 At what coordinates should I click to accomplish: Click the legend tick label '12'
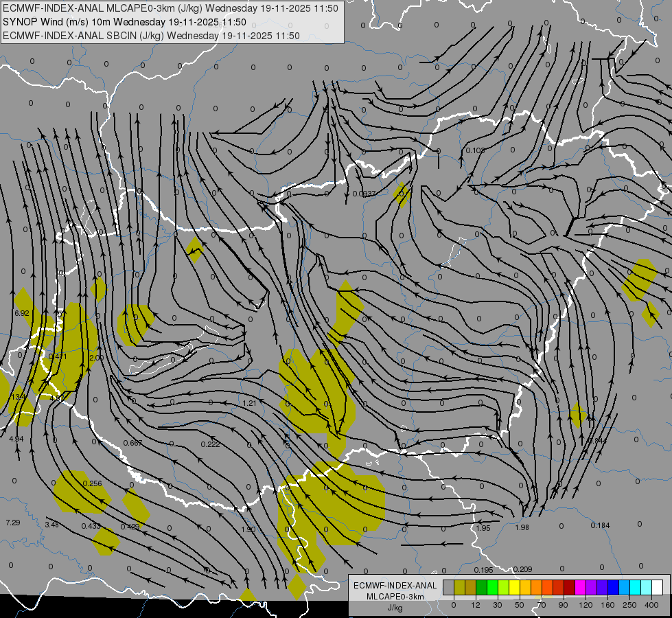click(475, 605)
